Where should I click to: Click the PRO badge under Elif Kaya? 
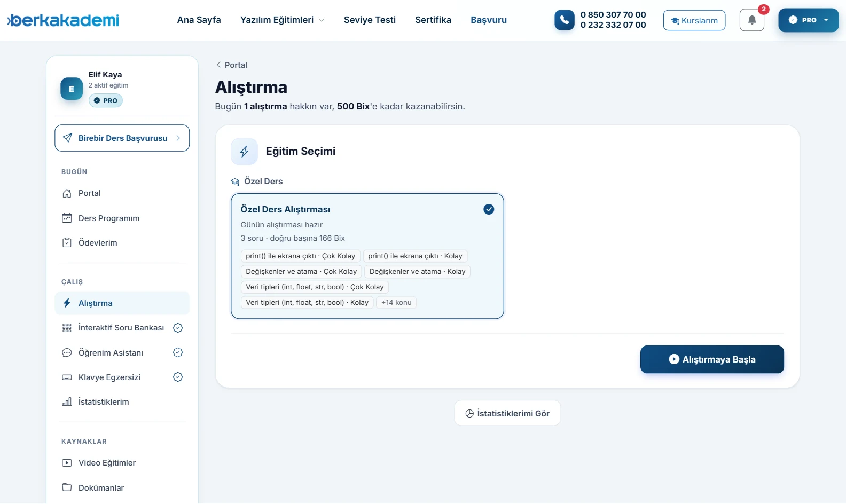pos(106,100)
